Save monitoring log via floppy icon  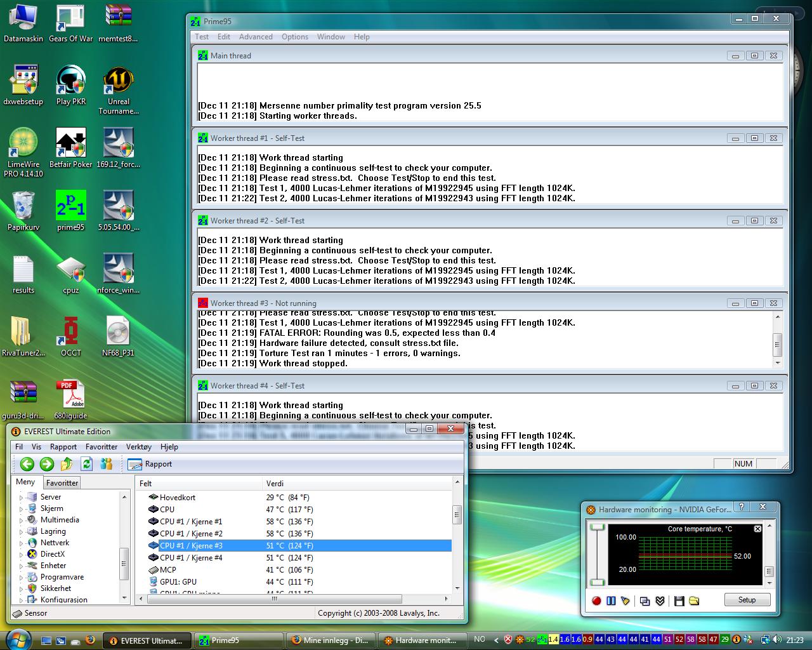[679, 600]
